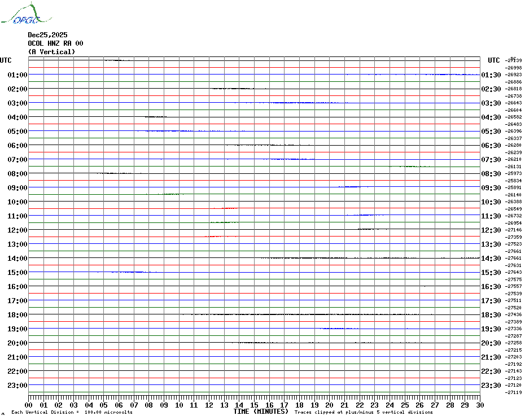Click the 03:00 left time label
Image resolution: width=525 pixels, height=420 pixels.
click(x=17, y=103)
